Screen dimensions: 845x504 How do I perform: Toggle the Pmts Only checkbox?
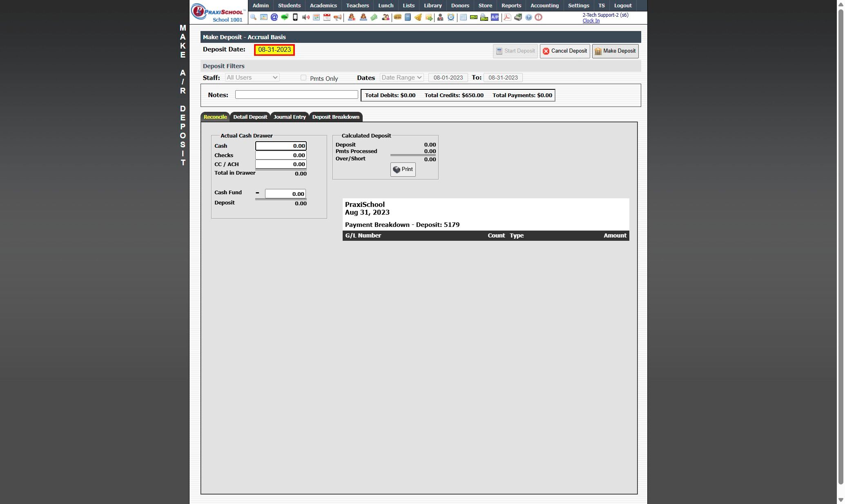[303, 78]
